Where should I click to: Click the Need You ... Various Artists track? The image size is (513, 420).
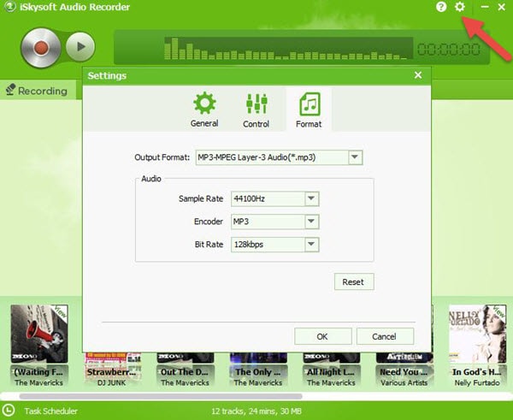coord(404,370)
